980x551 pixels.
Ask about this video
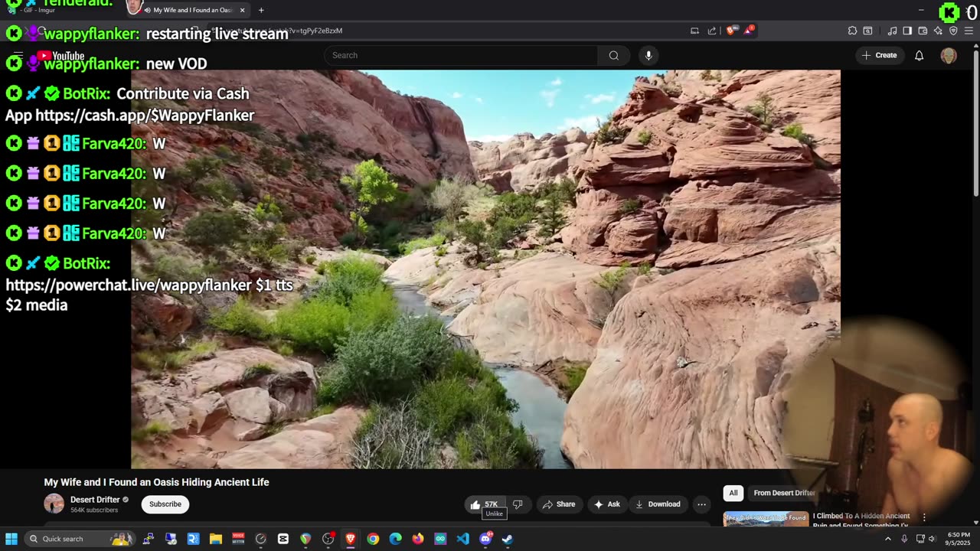pyautogui.click(x=606, y=504)
